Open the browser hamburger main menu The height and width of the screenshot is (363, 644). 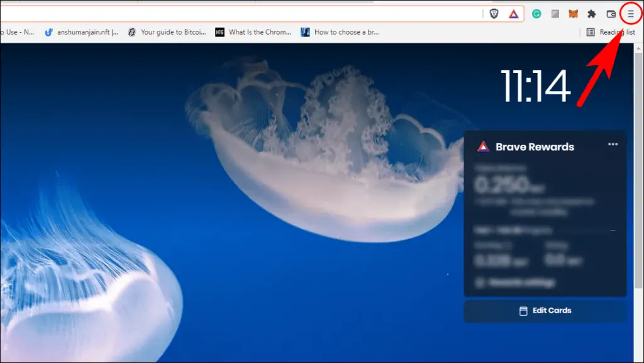pyautogui.click(x=630, y=14)
